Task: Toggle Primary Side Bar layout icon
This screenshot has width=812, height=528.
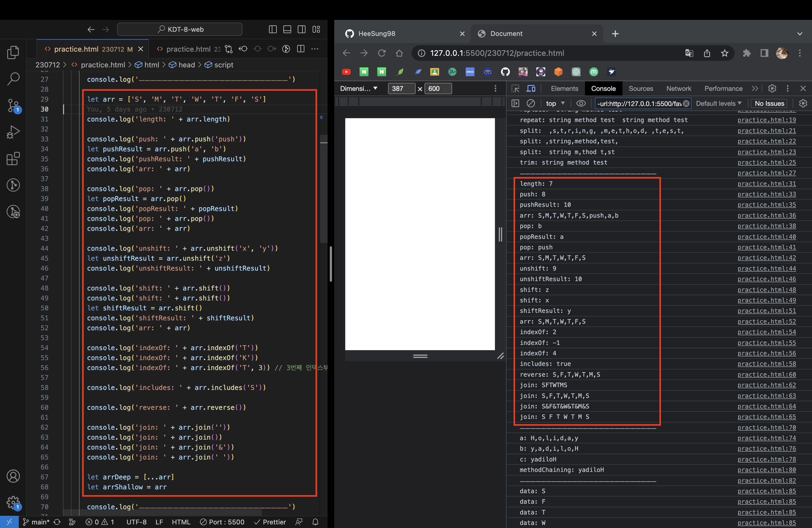Action: [273, 29]
